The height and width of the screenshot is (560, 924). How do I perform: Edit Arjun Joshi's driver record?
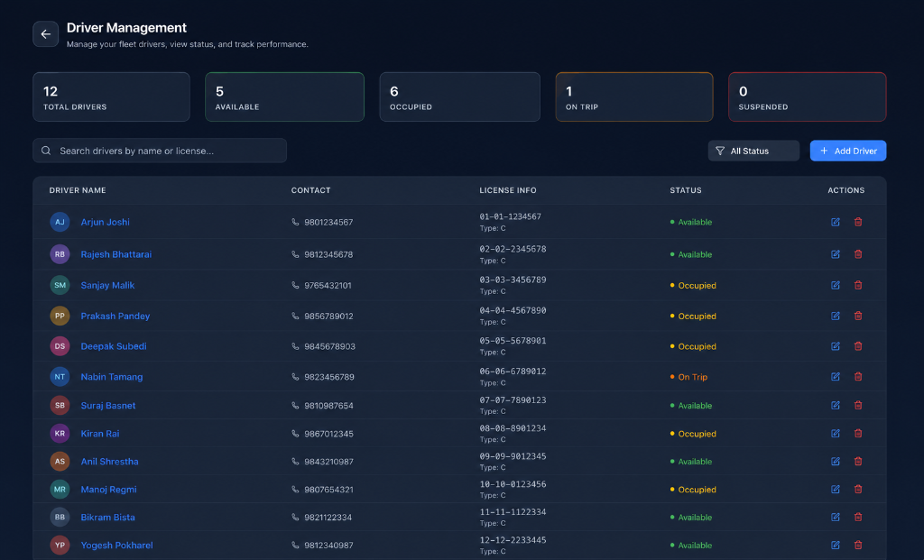(835, 222)
